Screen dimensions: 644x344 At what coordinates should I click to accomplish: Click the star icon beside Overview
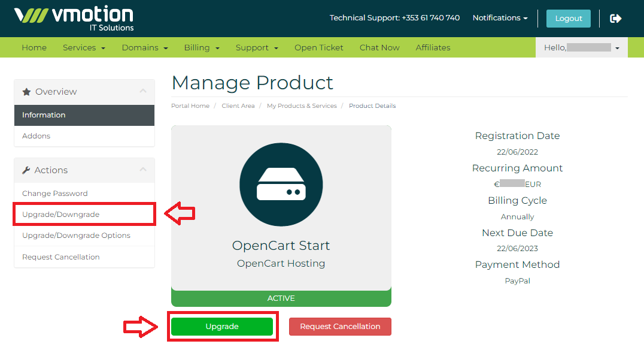[x=26, y=92]
